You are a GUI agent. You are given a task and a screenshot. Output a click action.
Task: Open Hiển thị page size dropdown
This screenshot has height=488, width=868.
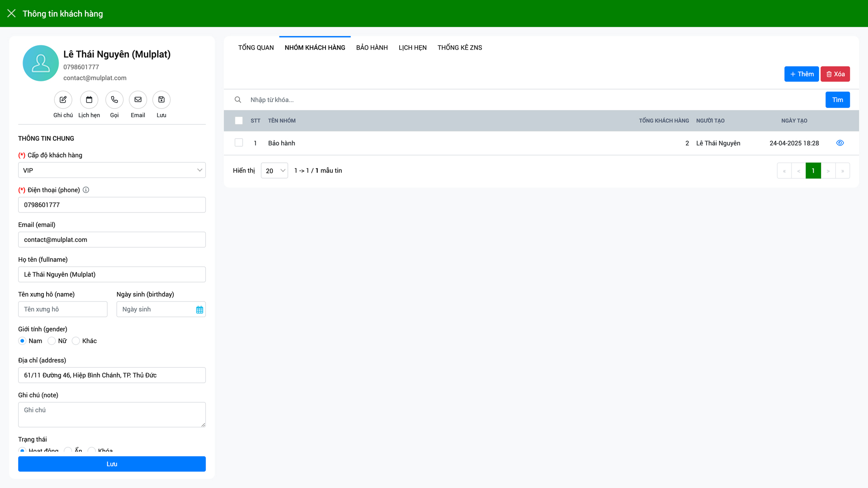[274, 171]
